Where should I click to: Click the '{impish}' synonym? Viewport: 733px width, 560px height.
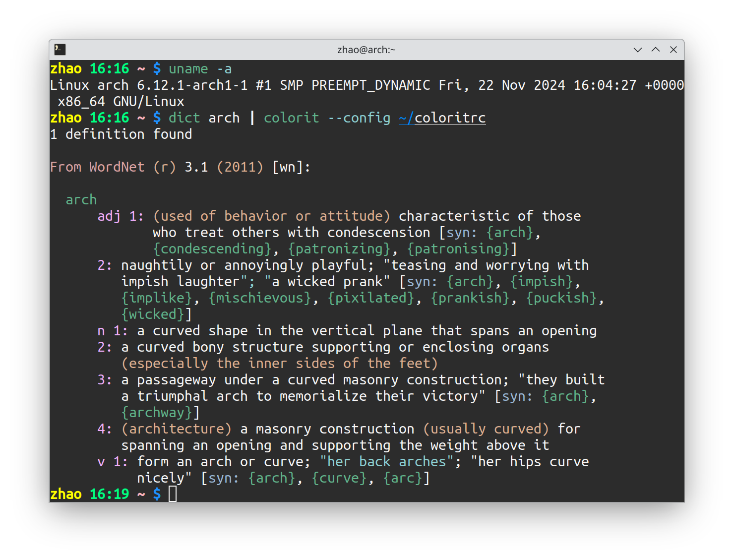[542, 281]
